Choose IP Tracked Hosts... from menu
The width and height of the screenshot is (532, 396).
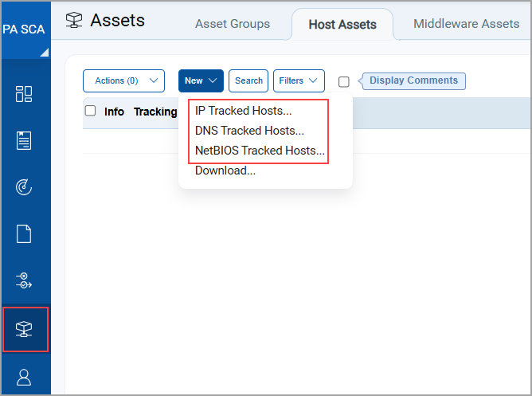(x=243, y=111)
